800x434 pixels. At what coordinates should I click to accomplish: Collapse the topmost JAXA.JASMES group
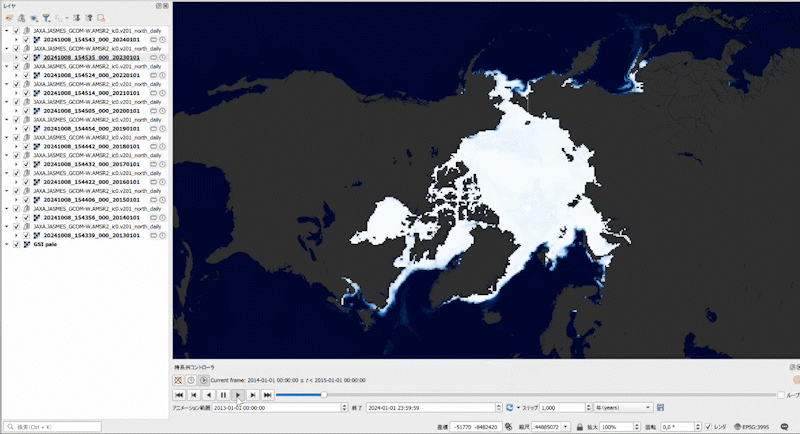point(7,31)
